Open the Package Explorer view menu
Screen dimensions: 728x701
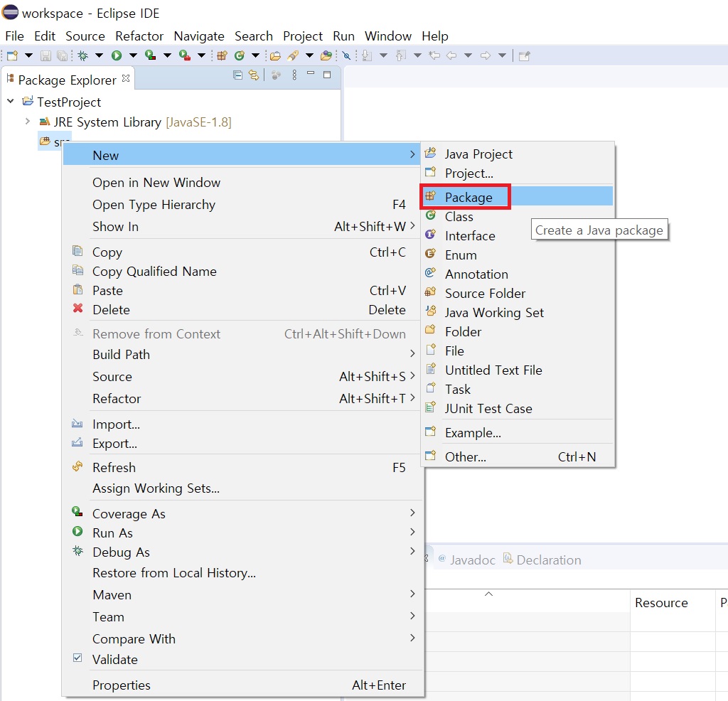click(294, 75)
